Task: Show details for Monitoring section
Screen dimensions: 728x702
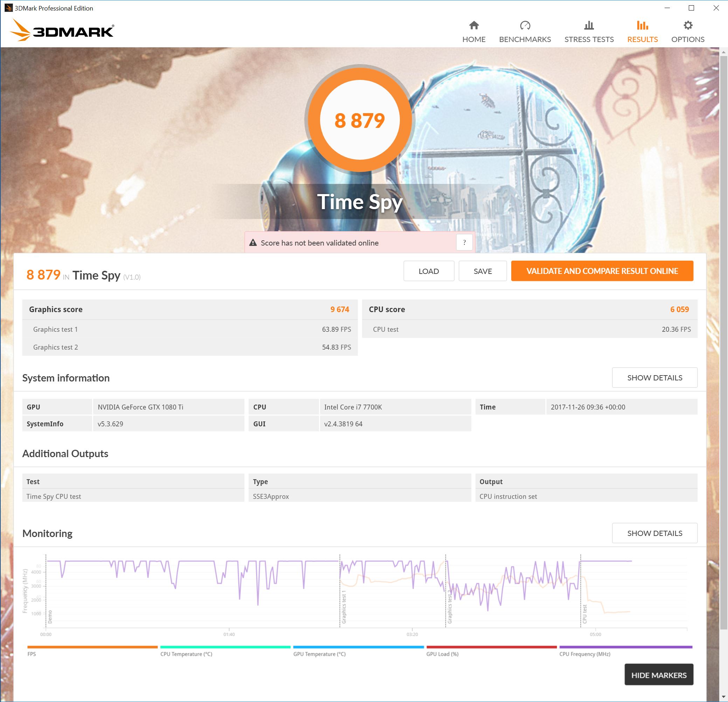Action: (x=654, y=533)
